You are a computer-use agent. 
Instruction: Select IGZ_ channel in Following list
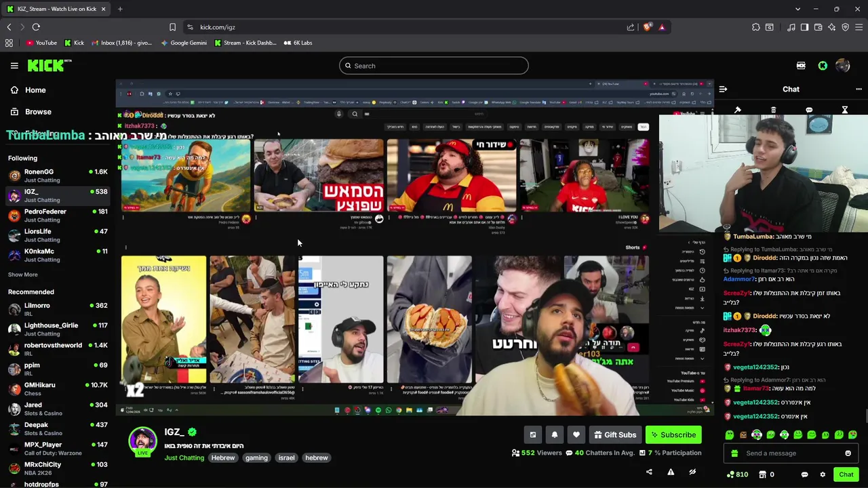[x=57, y=195]
